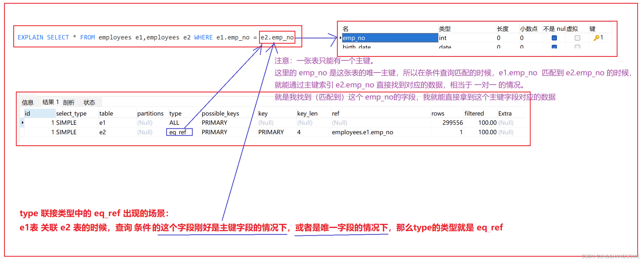Click the rows value 299556

coord(452,123)
